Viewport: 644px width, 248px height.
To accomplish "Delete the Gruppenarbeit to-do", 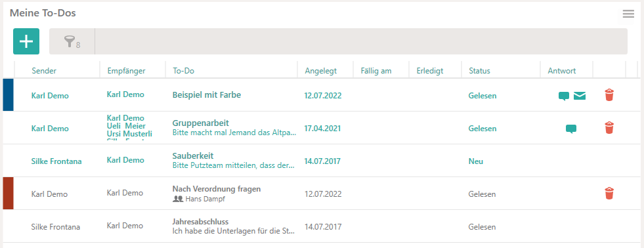I will click(x=609, y=128).
